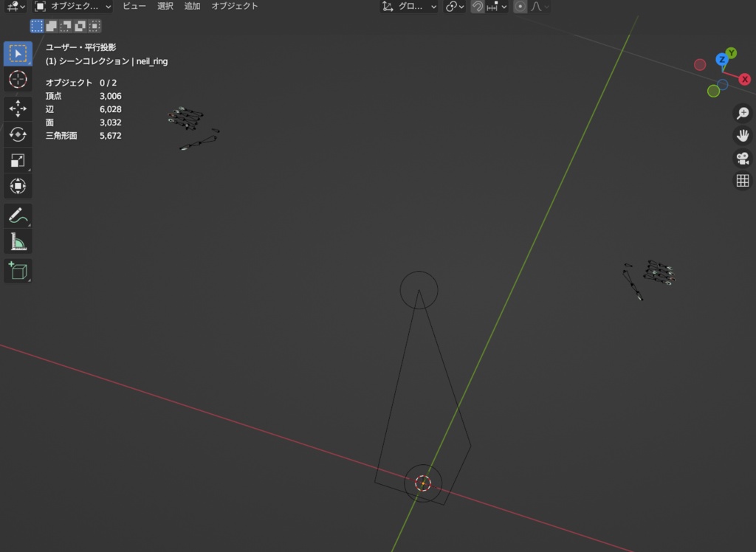
Task: Set selection mode to invert
Action: pos(80,26)
